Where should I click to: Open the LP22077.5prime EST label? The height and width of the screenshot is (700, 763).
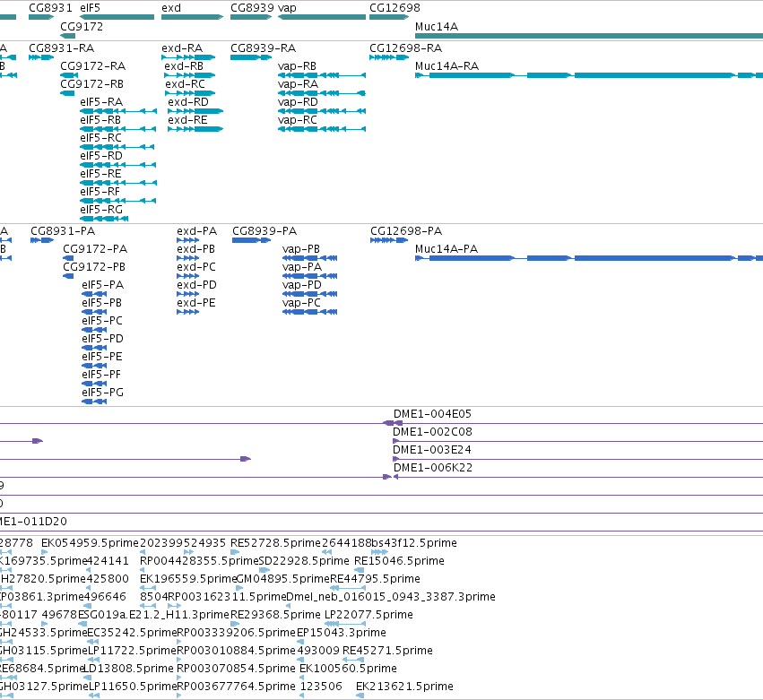pos(368,614)
